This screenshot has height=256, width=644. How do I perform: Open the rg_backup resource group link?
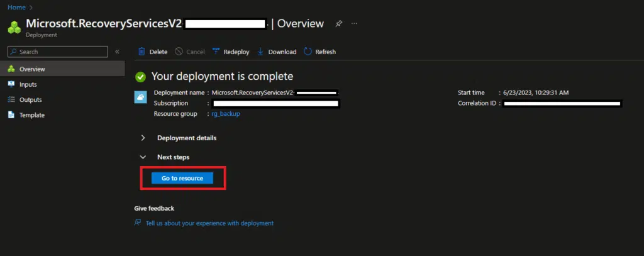pyautogui.click(x=226, y=114)
